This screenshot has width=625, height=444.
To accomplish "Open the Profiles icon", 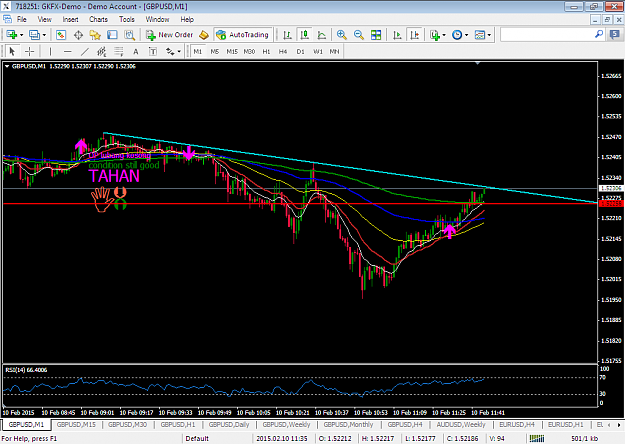I will click(34, 35).
